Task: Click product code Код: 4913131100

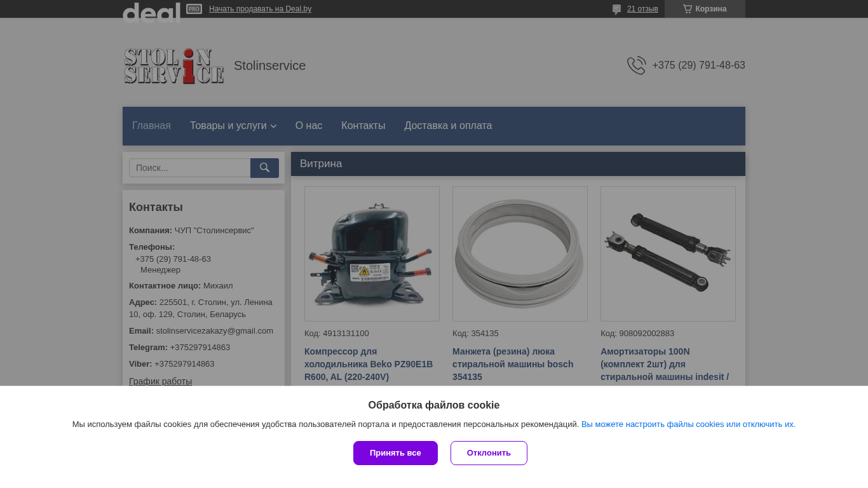Action: pos(337,334)
